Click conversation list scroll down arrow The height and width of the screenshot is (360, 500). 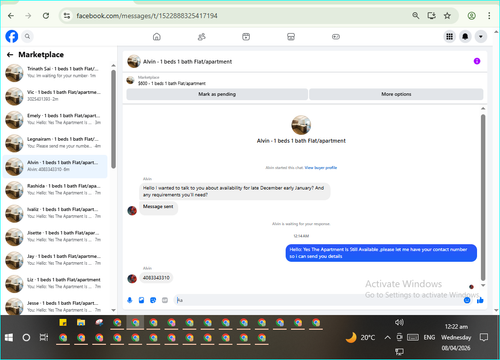113,310
